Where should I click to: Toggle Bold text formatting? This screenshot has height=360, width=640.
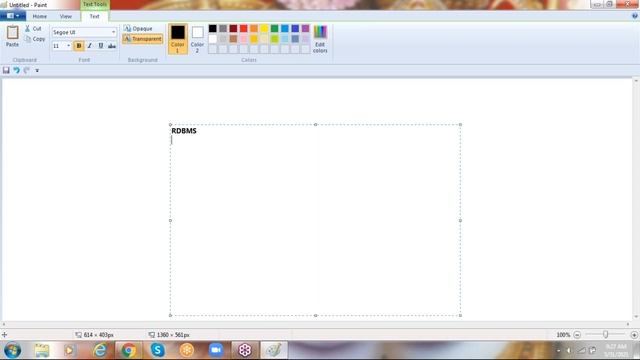click(79, 46)
